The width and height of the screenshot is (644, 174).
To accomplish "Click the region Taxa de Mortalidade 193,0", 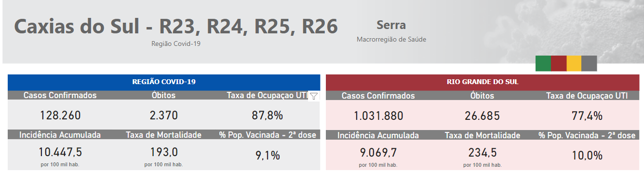I will point(164,152).
